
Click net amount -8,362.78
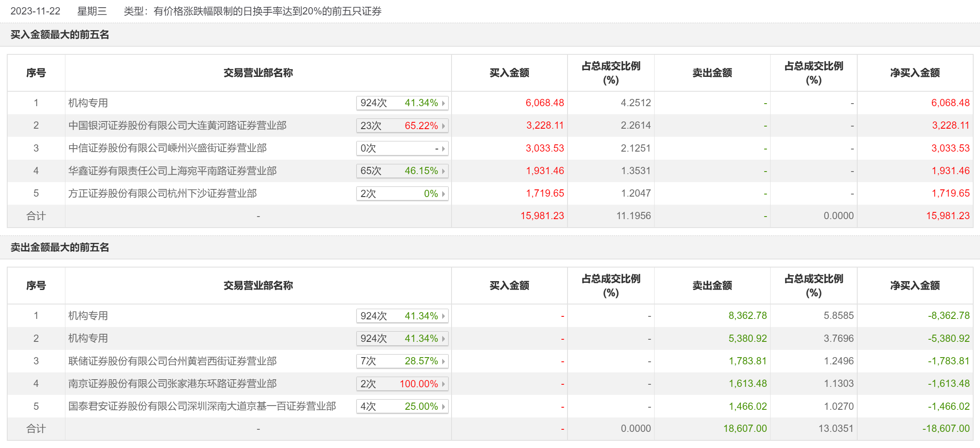coord(949,316)
